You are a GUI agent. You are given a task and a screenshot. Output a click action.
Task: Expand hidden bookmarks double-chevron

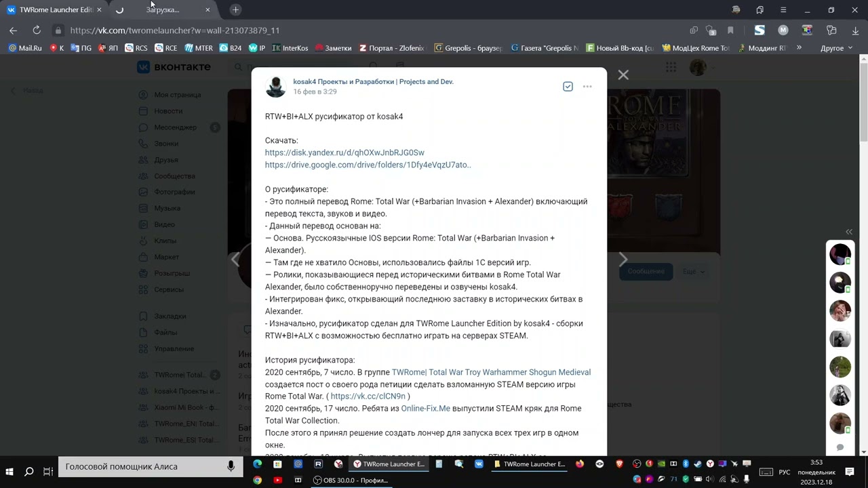[799, 47]
